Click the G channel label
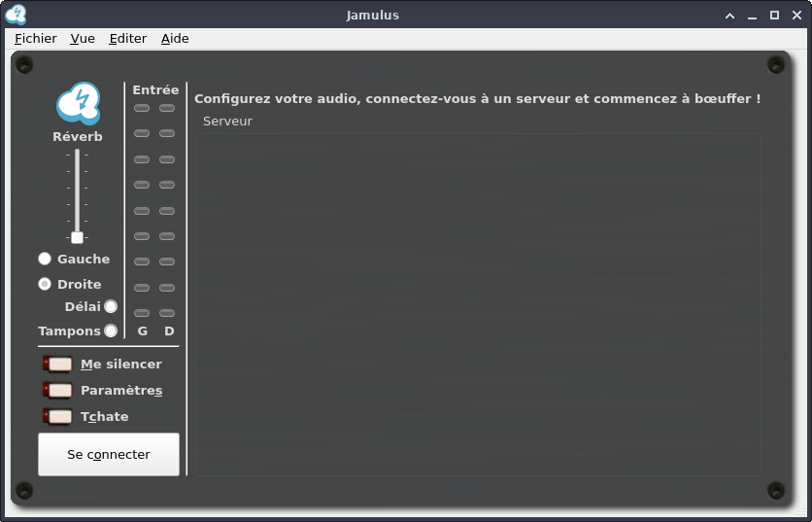 coord(143,331)
